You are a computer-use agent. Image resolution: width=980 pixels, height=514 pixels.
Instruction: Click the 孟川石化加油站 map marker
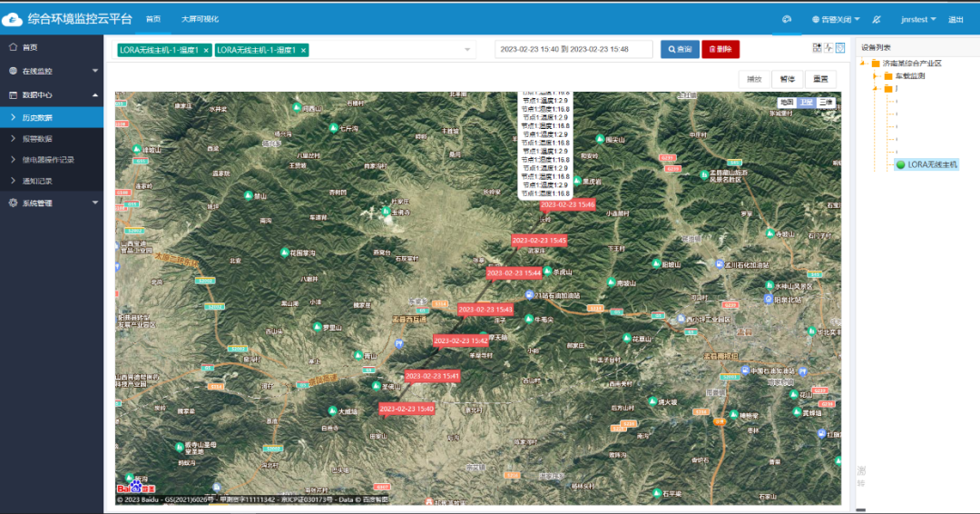pyautogui.click(x=720, y=264)
